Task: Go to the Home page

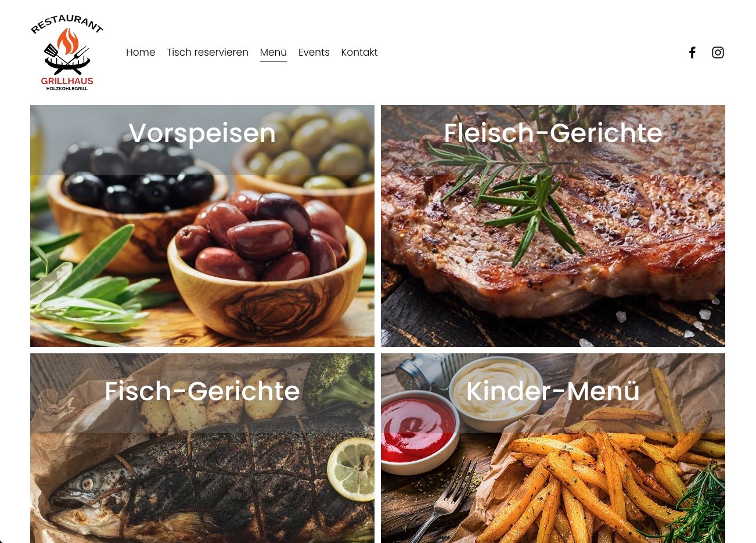Action: (141, 52)
